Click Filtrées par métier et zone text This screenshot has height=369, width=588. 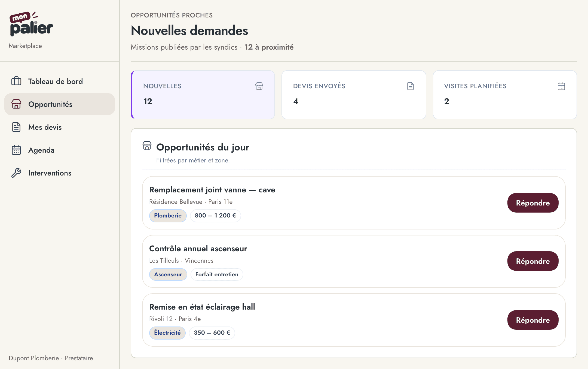click(x=193, y=160)
